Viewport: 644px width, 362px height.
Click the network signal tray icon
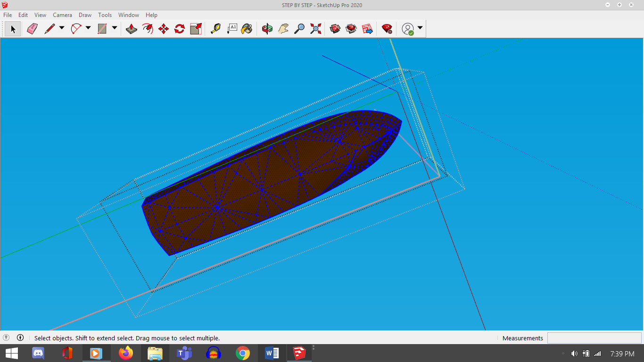pos(597,354)
